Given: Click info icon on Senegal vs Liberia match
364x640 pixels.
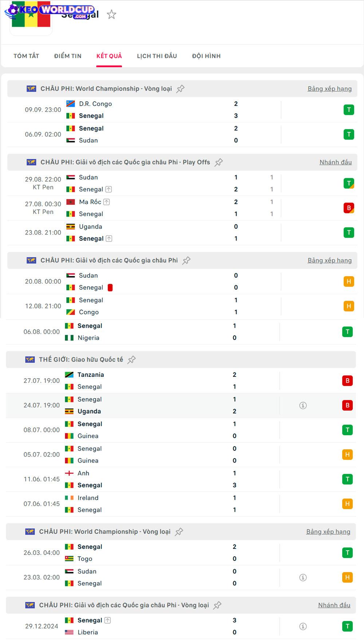Looking at the screenshot, I should point(303,627).
